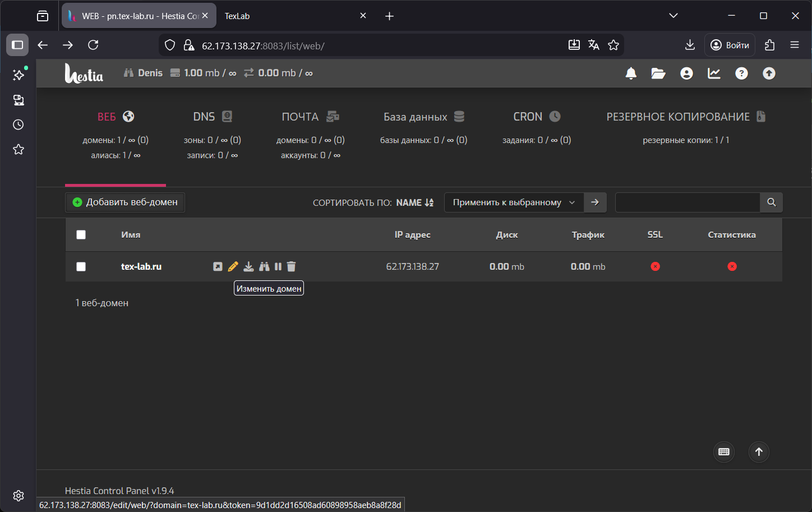
Task: Switch to the DNS section tab
Action: click(212, 117)
